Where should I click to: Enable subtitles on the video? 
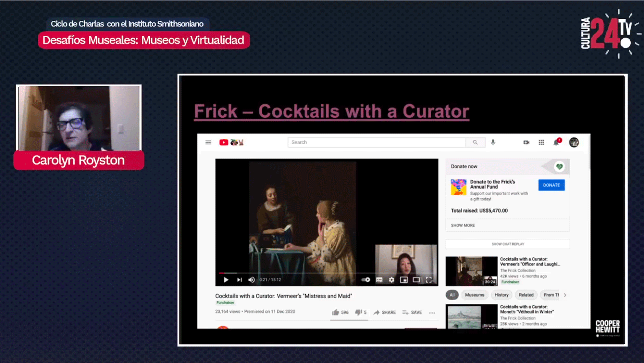pos(379,279)
